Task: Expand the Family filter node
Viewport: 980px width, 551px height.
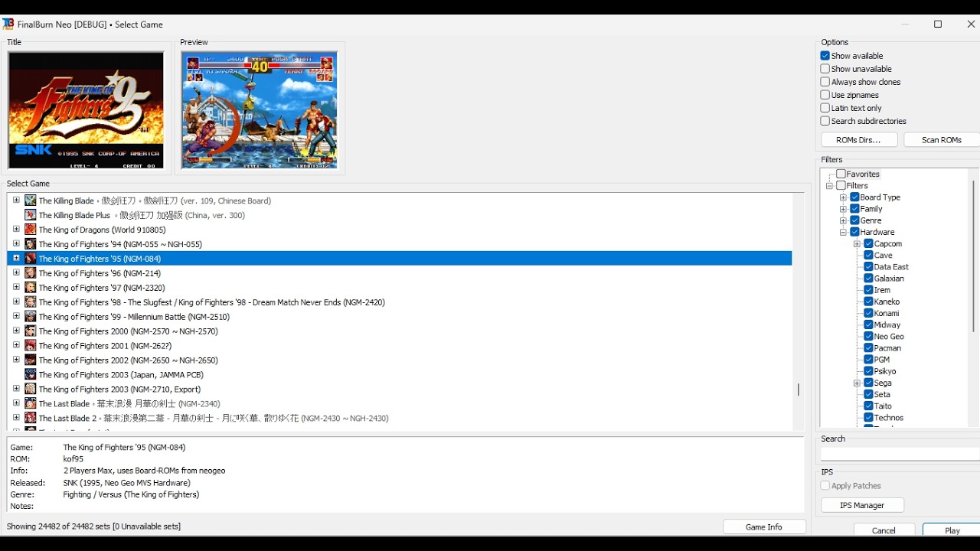Action: [x=843, y=209]
